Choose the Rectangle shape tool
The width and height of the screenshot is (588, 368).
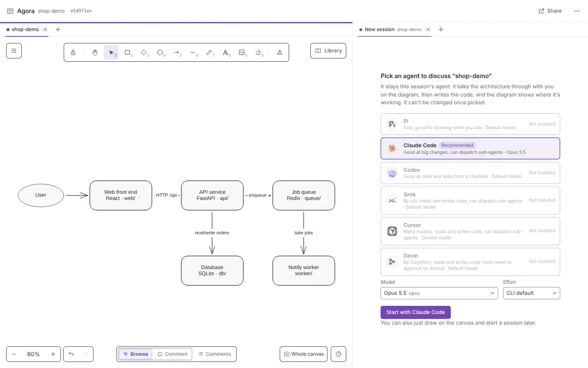[x=127, y=52]
